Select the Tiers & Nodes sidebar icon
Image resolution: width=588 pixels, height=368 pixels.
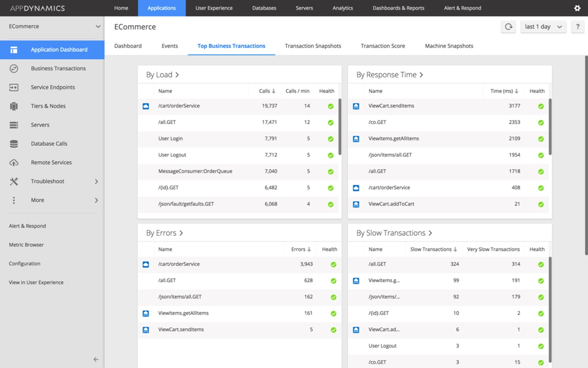(14, 106)
